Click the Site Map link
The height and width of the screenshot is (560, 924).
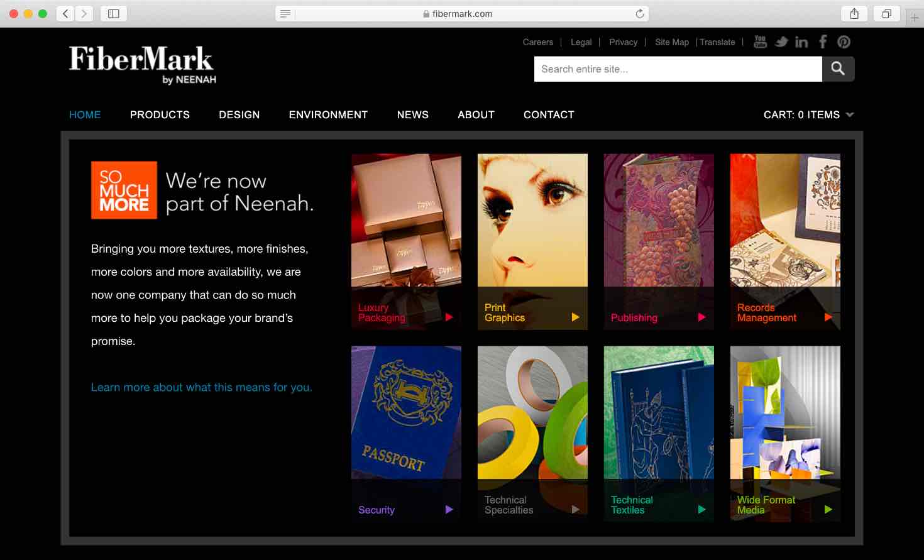(x=672, y=42)
